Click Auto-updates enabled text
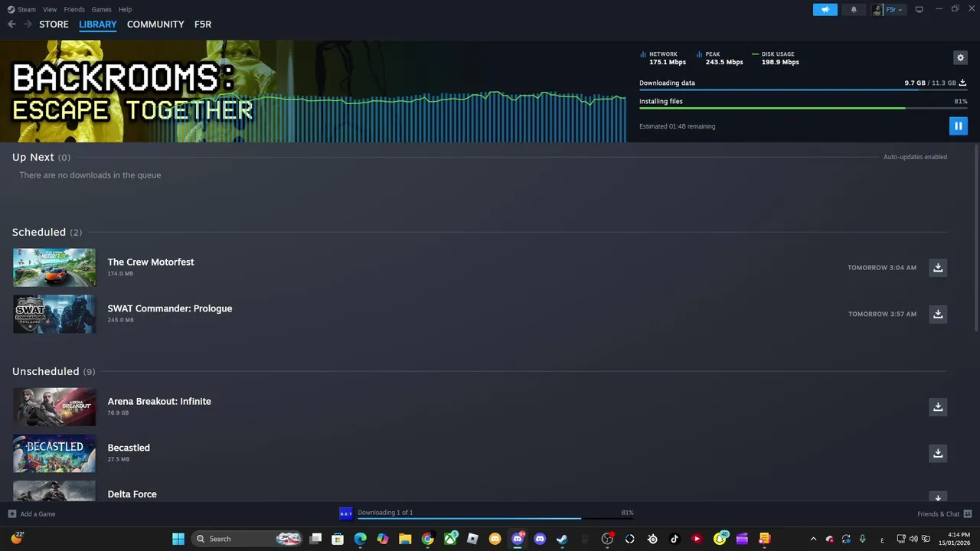Screen dimensions: 980x551 pyautogui.click(x=915, y=157)
